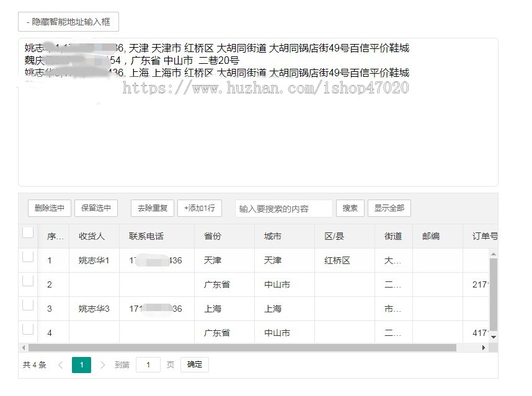This screenshot has height=396, width=532.
Task: Click the table's horizontal scrollbar thumb
Action: coord(242,348)
